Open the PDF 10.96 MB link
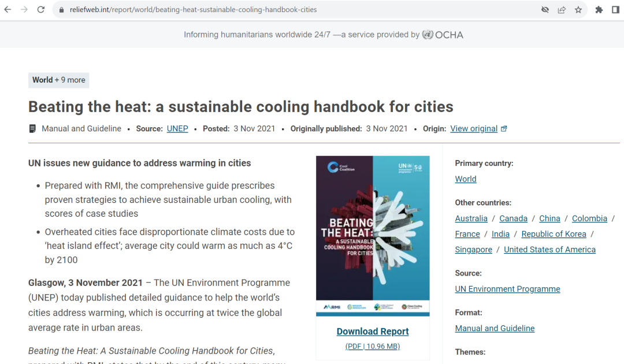This screenshot has height=364, width=624. tap(373, 346)
